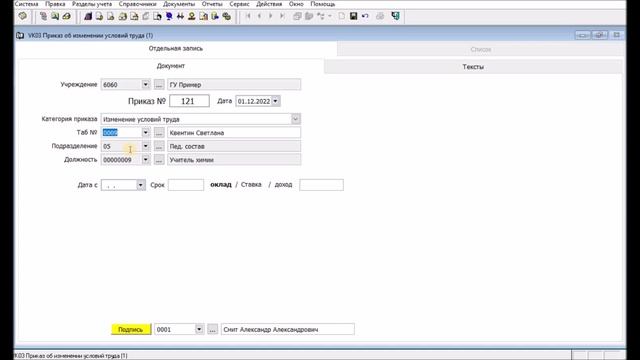Click the yellow Подпись button

pyautogui.click(x=131, y=329)
